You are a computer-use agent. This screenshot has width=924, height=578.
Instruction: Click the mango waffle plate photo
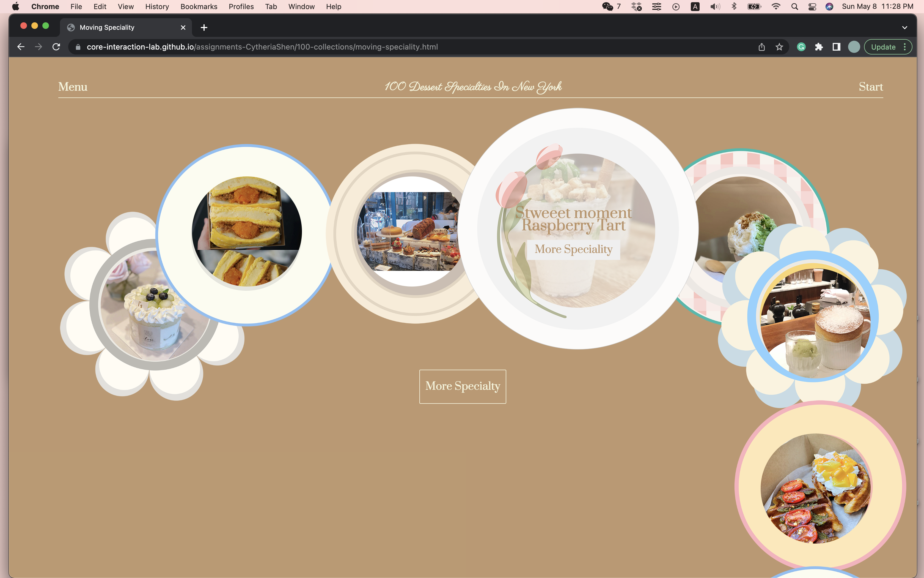[816, 489]
